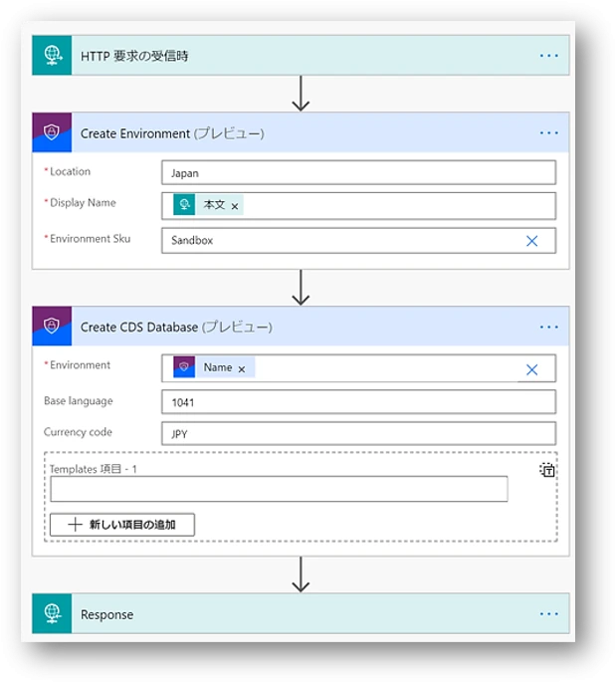The width and height of the screenshot is (616, 683).
Task: Remove the 本文 dynamic content token
Action: pyautogui.click(x=235, y=206)
